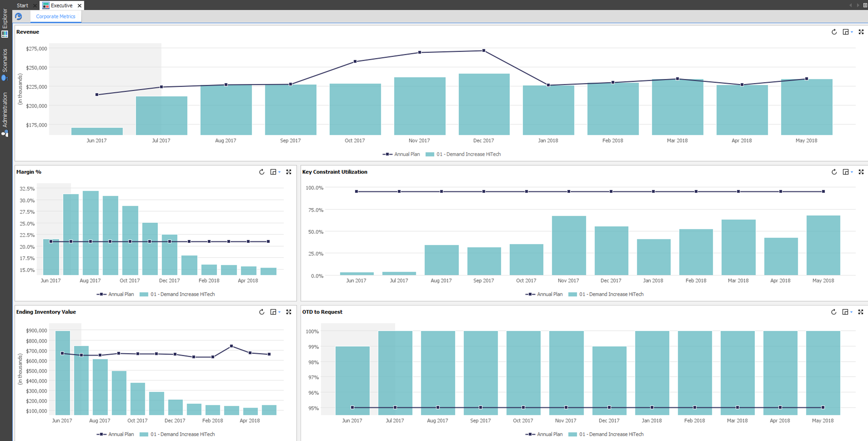The height and width of the screenshot is (441, 868).
Task: Refresh the OTD to Request chart
Action: click(834, 312)
